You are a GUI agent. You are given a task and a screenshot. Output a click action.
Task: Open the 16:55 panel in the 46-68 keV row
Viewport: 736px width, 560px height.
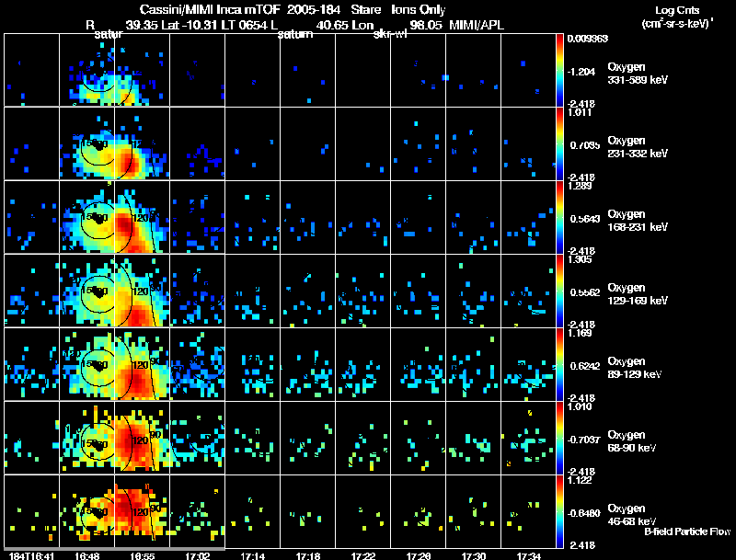[143, 511]
